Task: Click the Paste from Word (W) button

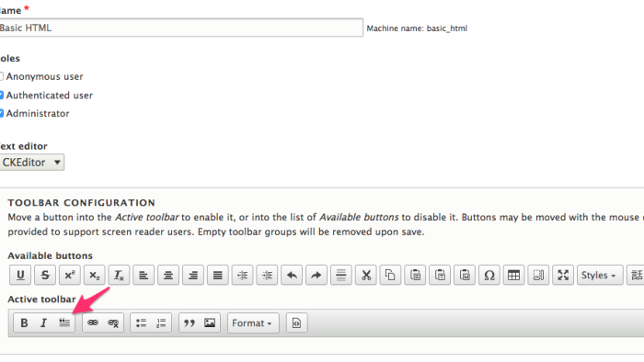Action: tap(465, 275)
